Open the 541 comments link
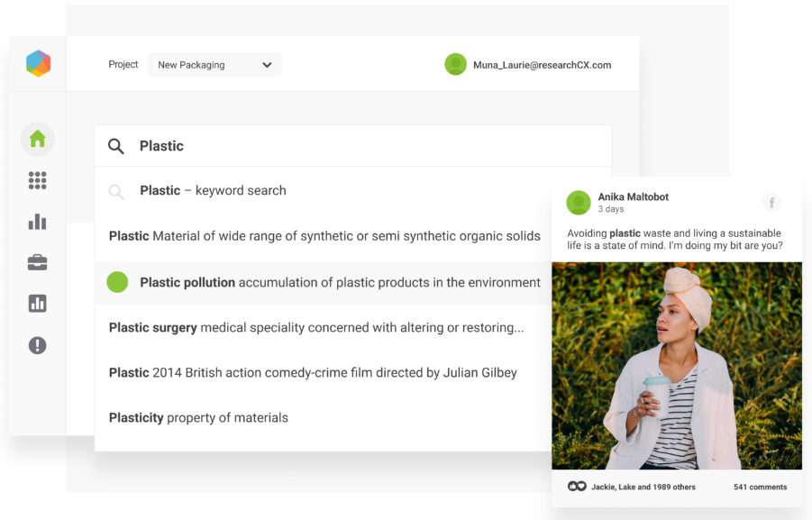This screenshot has width=812, height=520. (760, 487)
